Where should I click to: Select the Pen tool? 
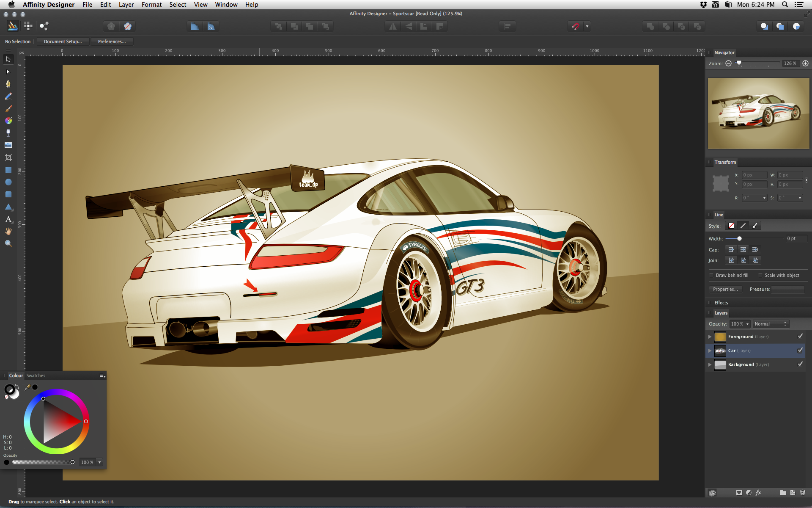tap(8, 84)
